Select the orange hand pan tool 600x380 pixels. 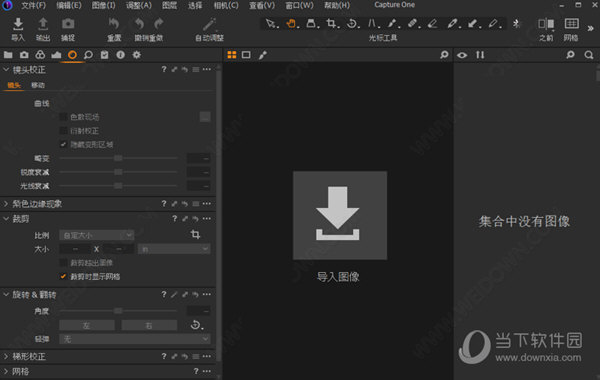click(291, 24)
